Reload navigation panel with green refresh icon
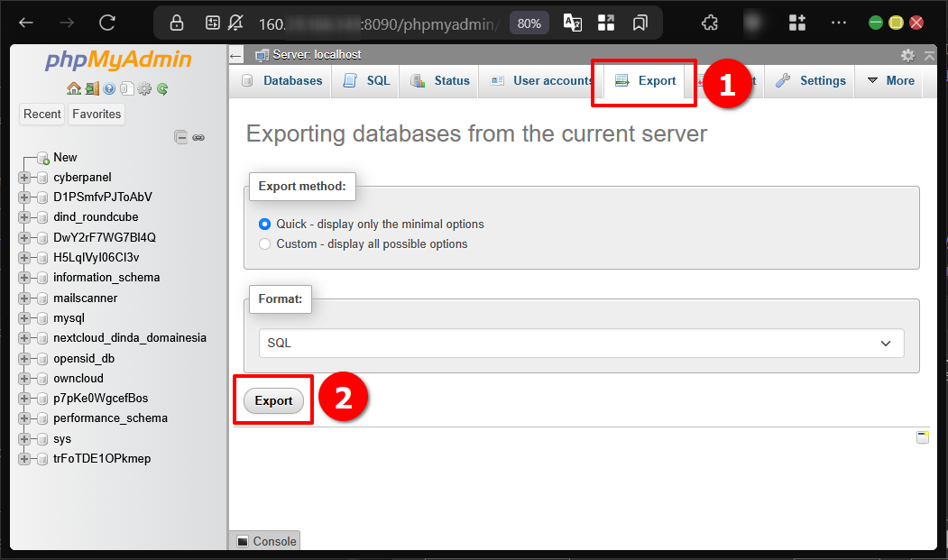 pos(162,88)
